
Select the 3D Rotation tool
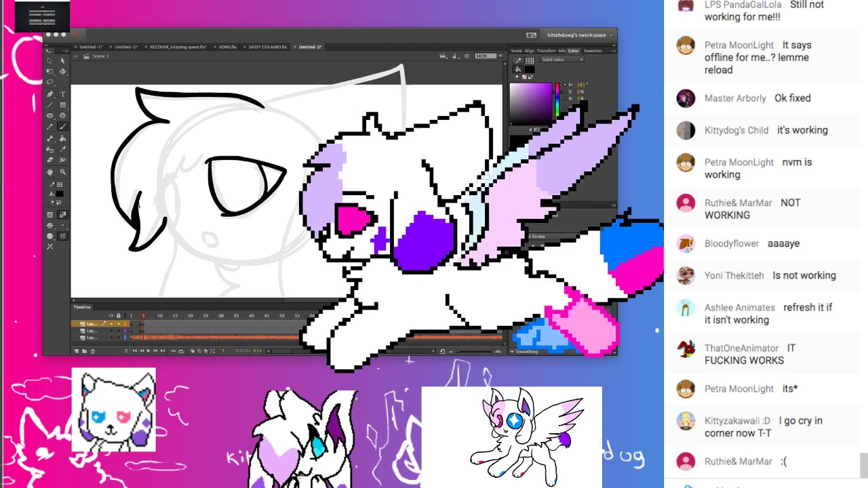click(62, 71)
